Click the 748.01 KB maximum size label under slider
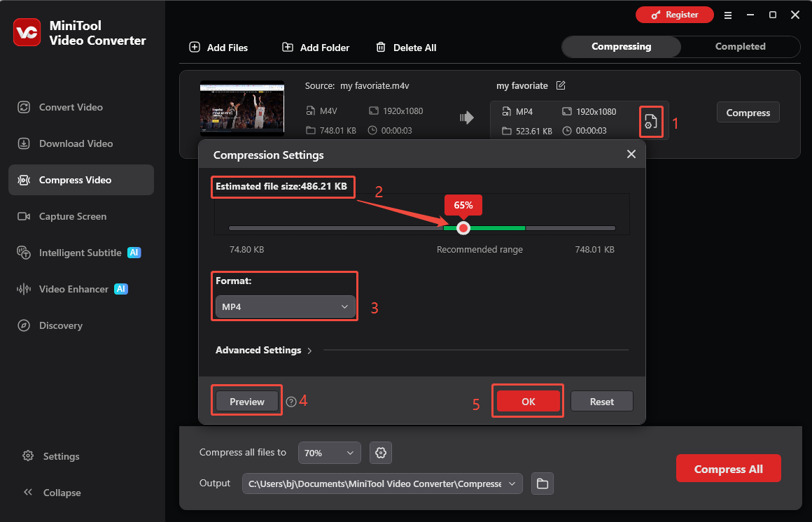The width and height of the screenshot is (812, 522). coord(594,250)
